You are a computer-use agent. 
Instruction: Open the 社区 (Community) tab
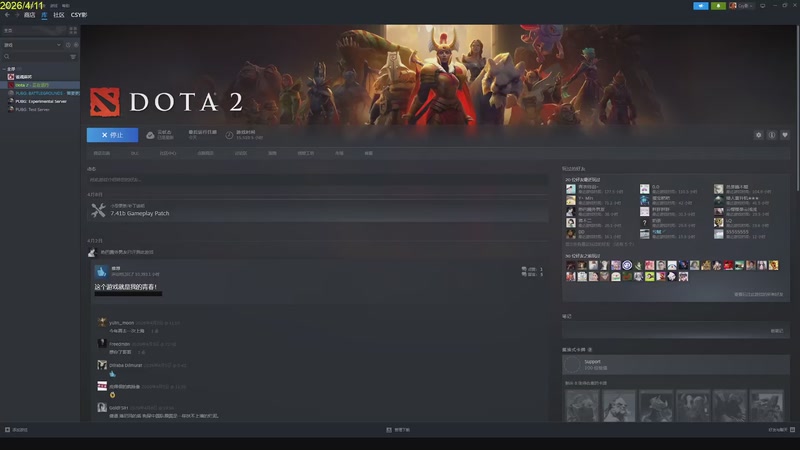[x=59, y=15]
